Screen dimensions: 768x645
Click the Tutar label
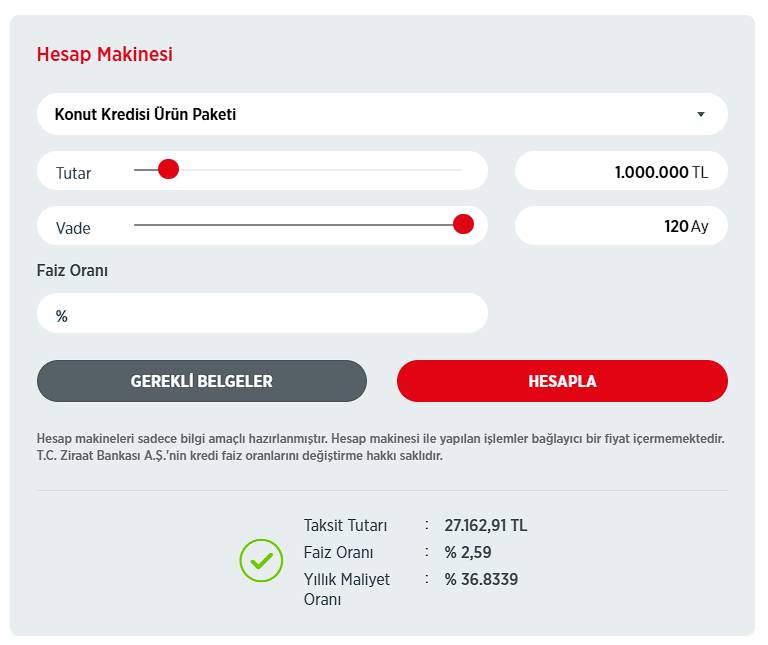[x=73, y=173]
